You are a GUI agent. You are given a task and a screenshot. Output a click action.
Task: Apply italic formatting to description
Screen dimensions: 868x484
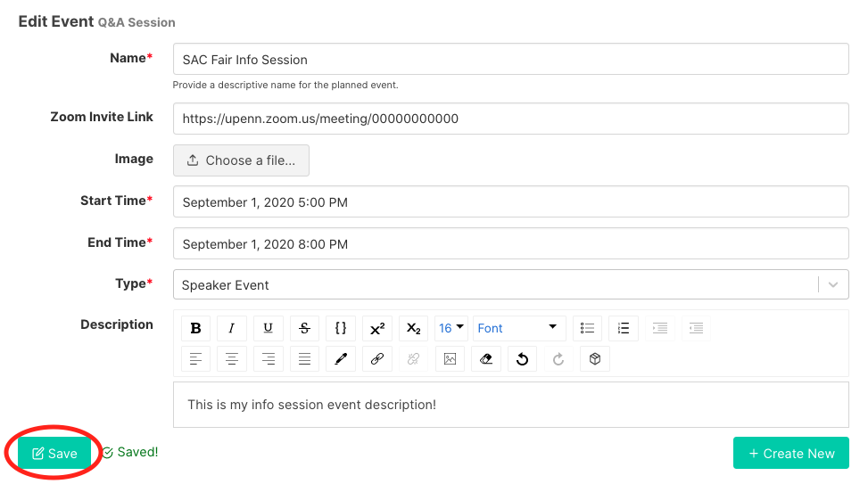pos(231,328)
